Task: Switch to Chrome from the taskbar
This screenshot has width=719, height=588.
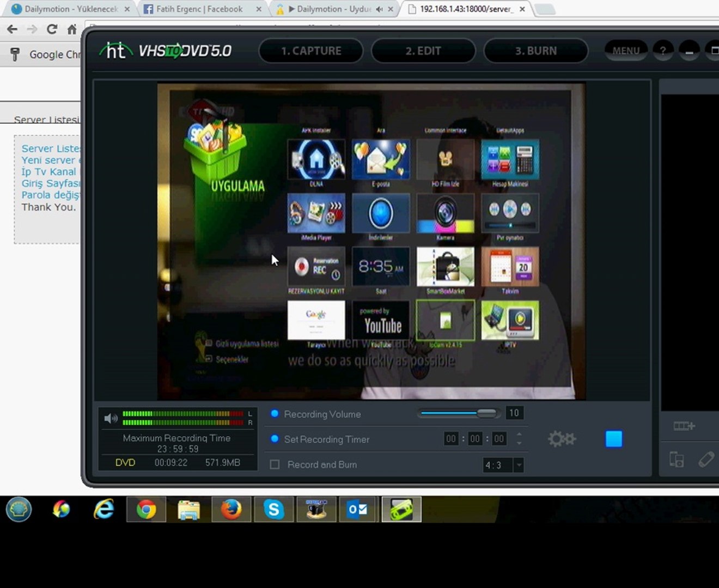Action: pos(146,510)
